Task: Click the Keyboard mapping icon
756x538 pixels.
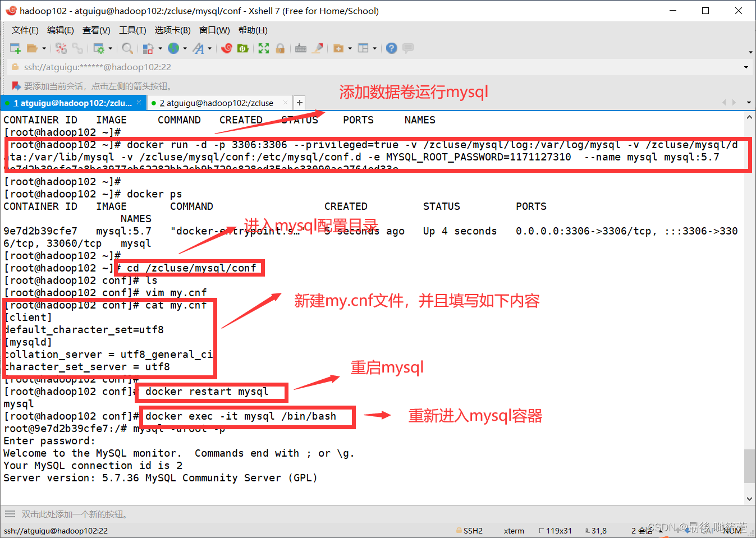Action: (x=301, y=49)
